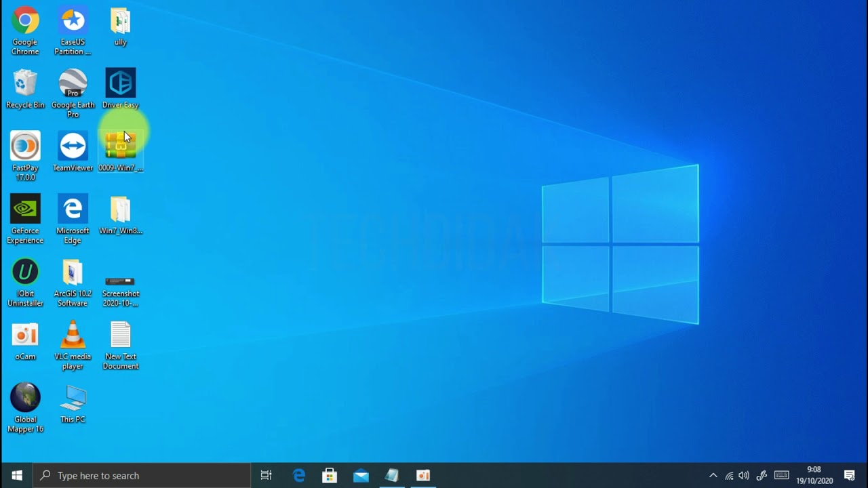Open the Windows Start menu
This screenshot has height=488, width=868.
[17, 475]
